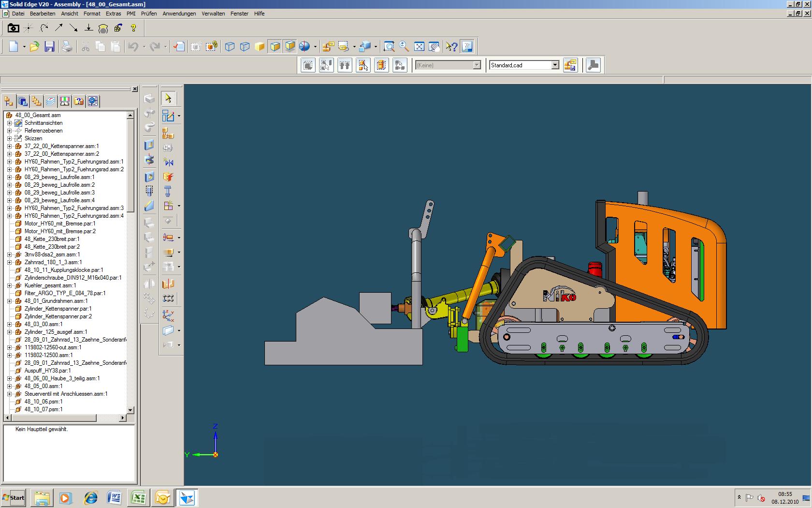
Task: Select the arrow Select tool
Action: (168, 98)
